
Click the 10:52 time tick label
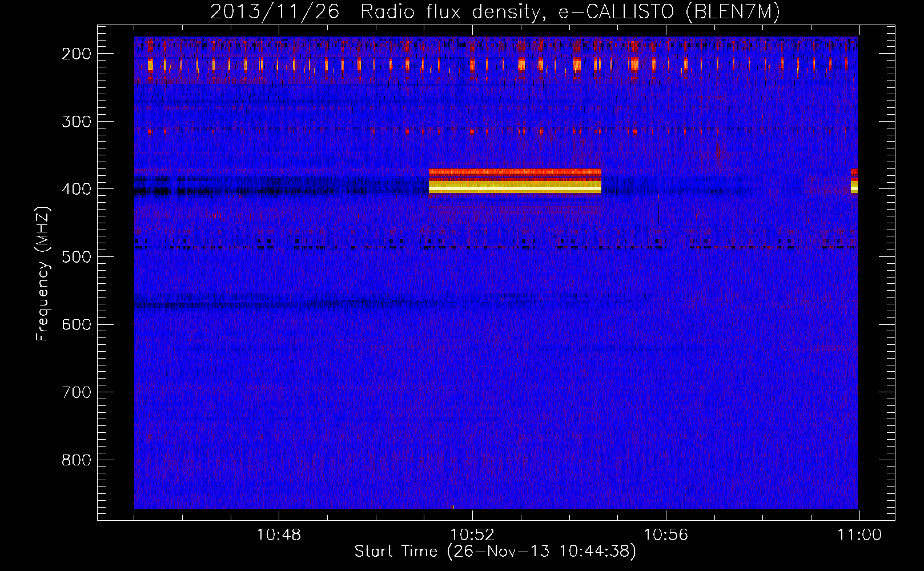pos(472,535)
